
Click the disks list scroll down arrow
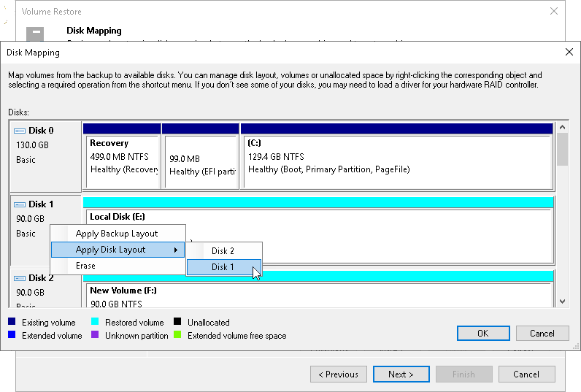[563, 301]
